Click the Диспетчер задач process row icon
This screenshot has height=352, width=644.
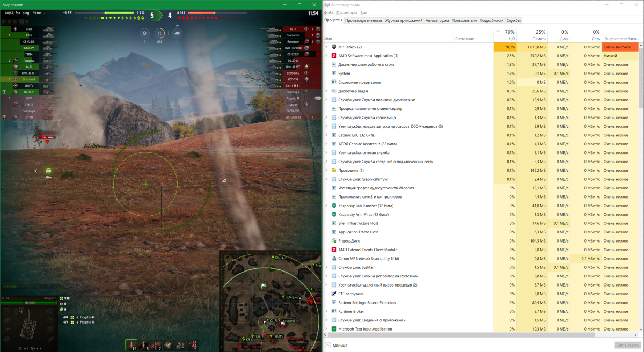pyautogui.click(x=334, y=91)
